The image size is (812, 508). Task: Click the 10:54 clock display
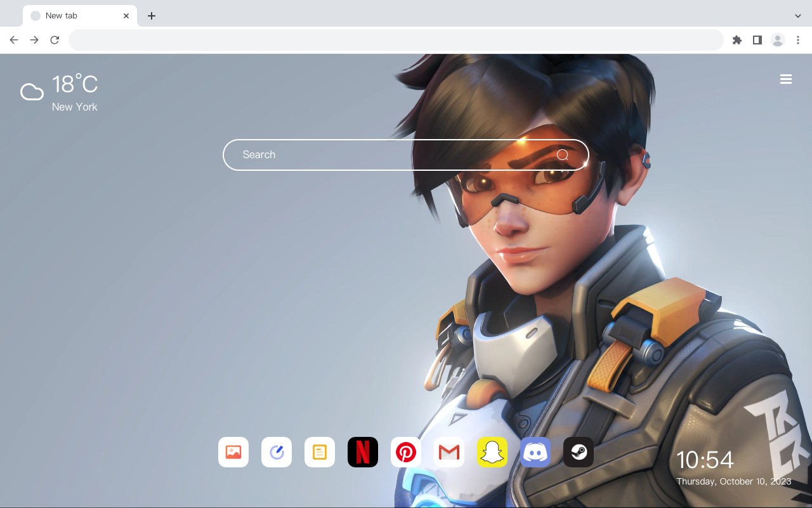705,460
